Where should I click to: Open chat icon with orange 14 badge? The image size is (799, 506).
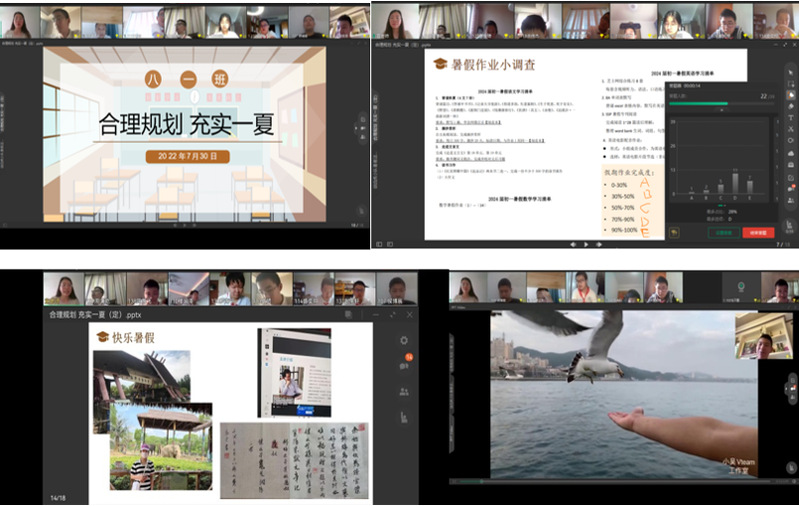pyautogui.click(x=404, y=365)
